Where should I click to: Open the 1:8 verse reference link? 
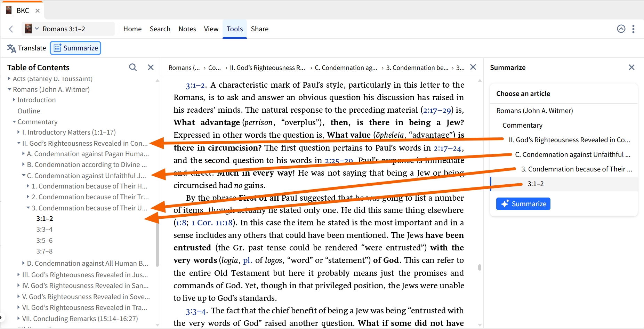tap(182, 223)
